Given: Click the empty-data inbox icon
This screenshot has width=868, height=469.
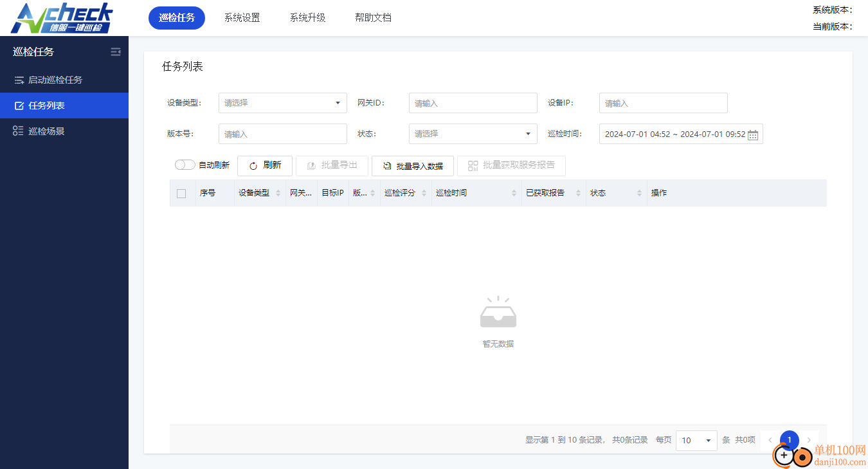Looking at the screenshot, I should pos(498,312).
